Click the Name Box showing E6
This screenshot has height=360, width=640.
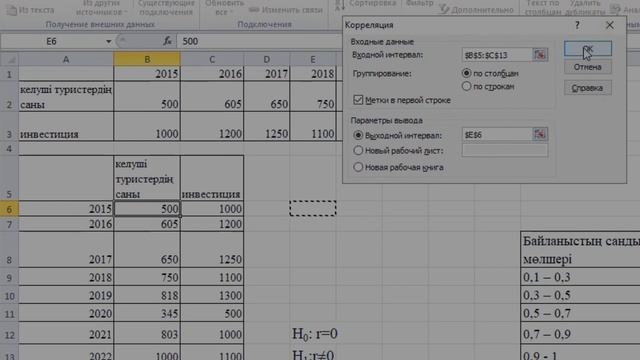pos(51,41)
